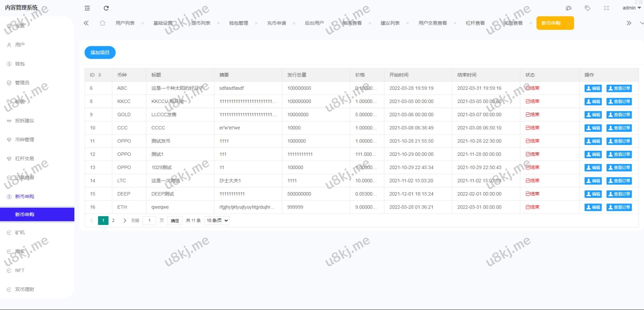Switch to the 钱包管理 tab
Viewport: 644px width, 310px height.
(239, 23)
